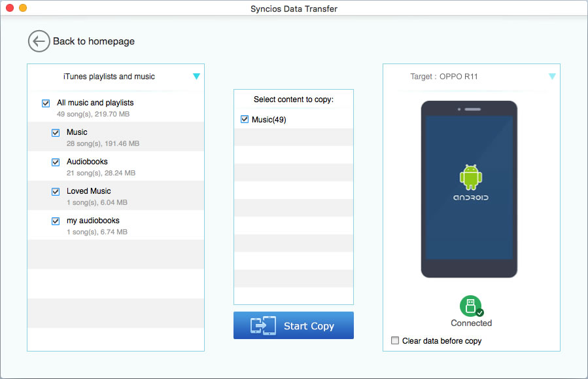Click the 'iTunes playlists and music' title
The height and width of the screenshot is (379, 588).
pyautogui.click(x=109, y=77)
